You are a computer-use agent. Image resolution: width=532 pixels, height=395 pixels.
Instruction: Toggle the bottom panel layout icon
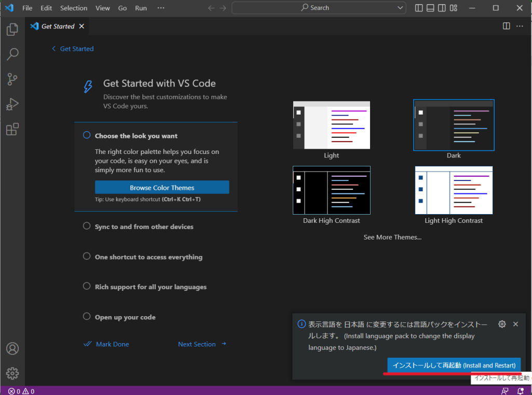(430, 8)
